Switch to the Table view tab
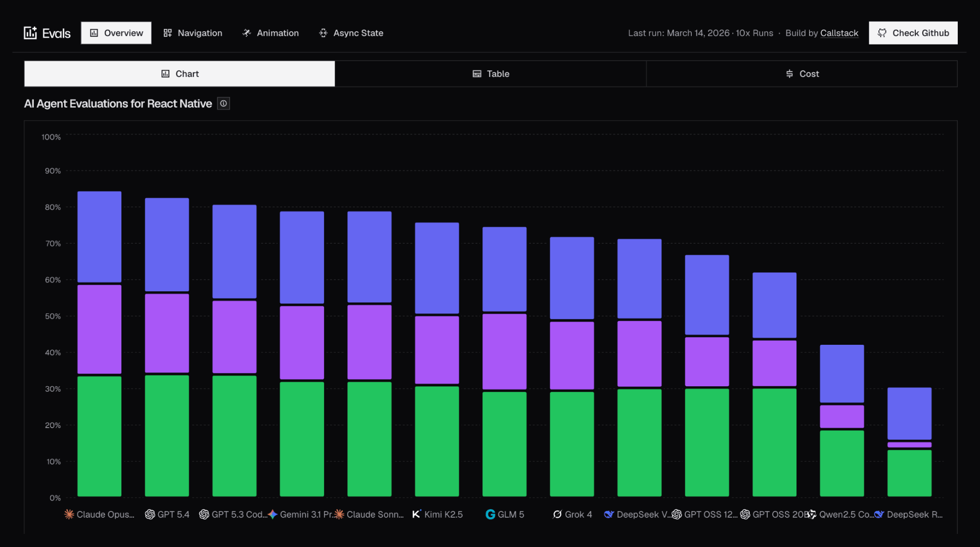Image resolution: width=980 pixels, height=547 pixels. (491, 74)
